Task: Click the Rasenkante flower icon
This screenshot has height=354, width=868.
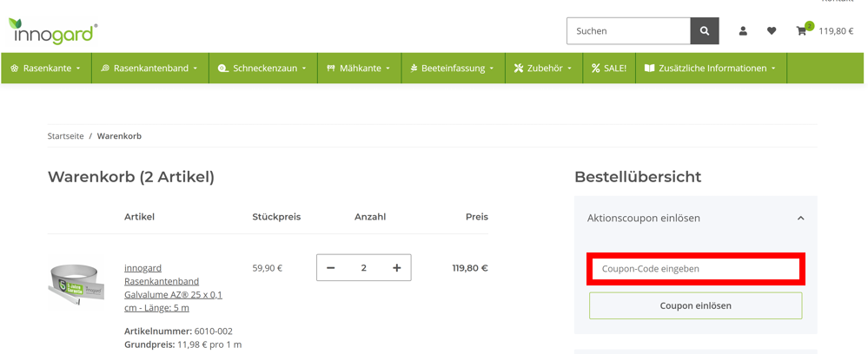Action: (x=15, y=69)
